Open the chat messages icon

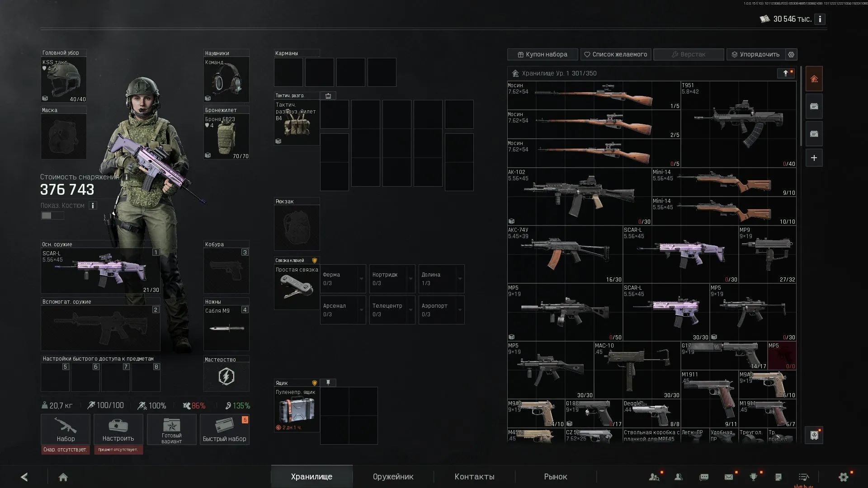pyautogui.click(x=704, y=477)
